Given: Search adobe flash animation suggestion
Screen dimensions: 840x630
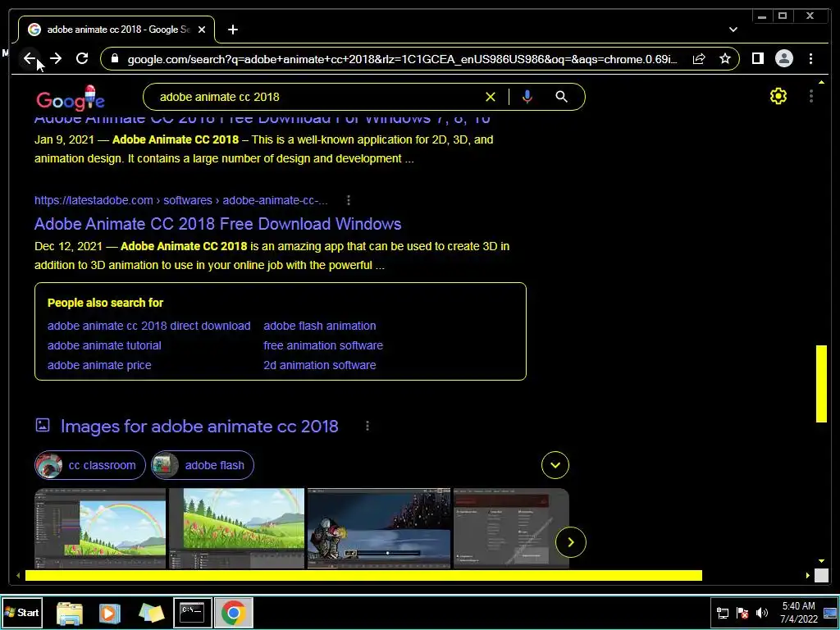Looking at the screenshot, I should tap(320, 326).
